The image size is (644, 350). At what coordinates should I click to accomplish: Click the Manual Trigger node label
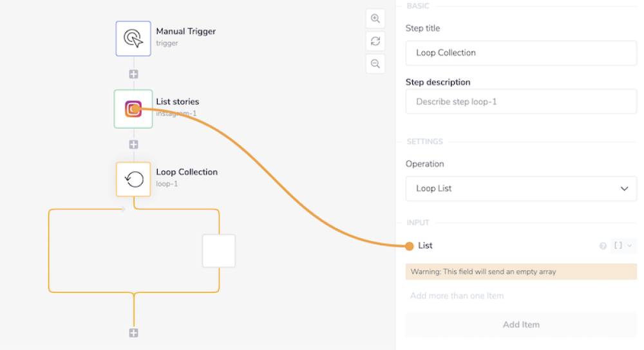coord(186,32)
